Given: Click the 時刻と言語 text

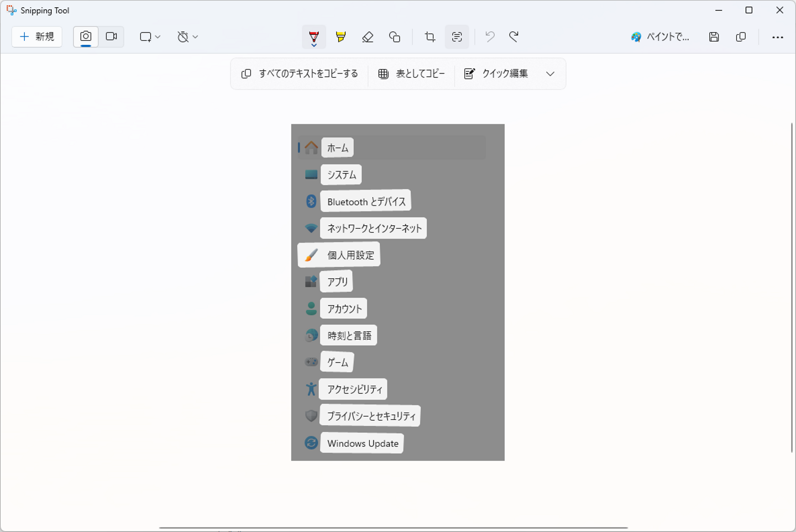Looking at the screenshot, I should tap(349, 335).
